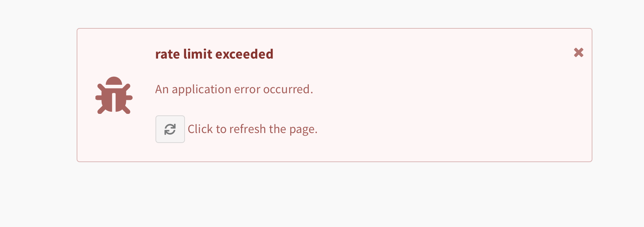Image resolution: width=644 pixels, height=227 pixels.
Task: Click the word "the" in the refresh label
Action: [277, 129]
